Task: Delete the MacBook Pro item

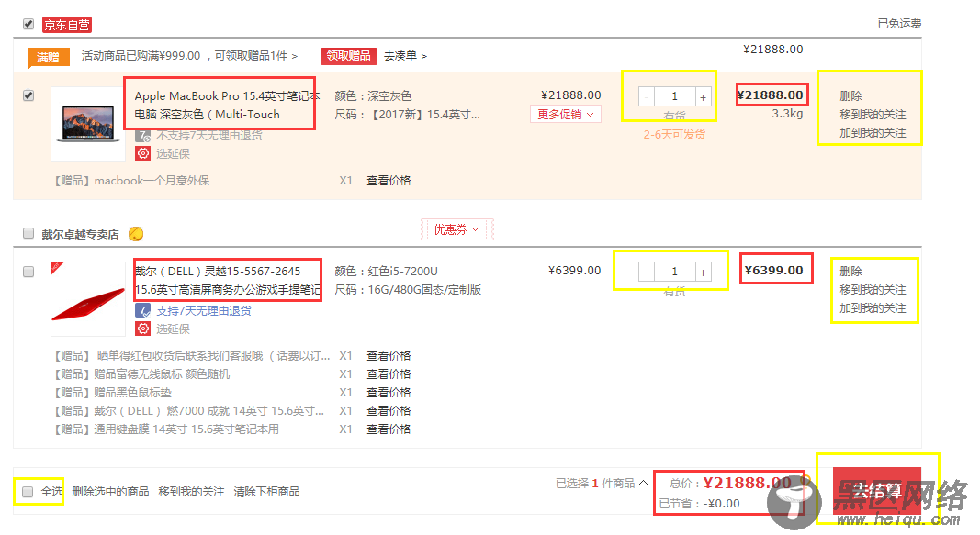Action: (850, 96)
